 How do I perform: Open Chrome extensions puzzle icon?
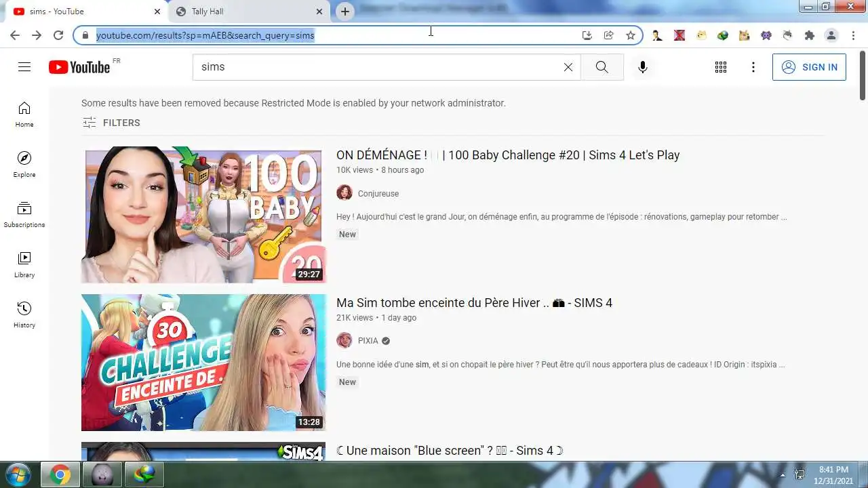809,35
